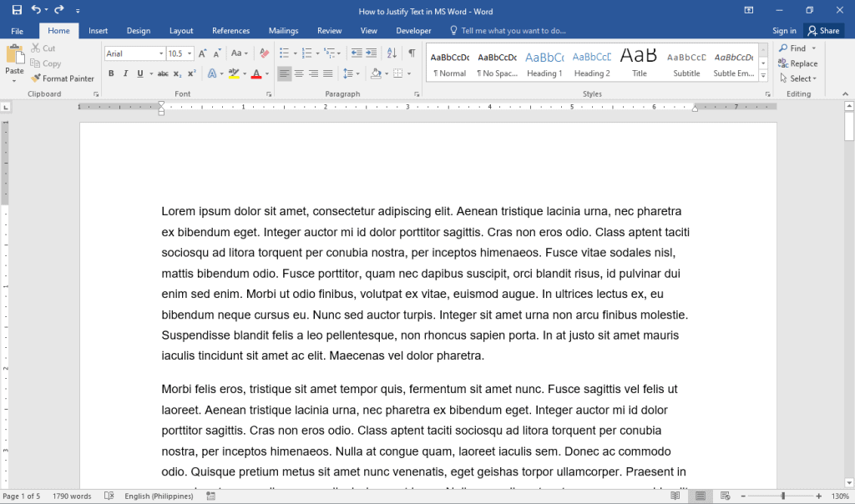Click the Replace command in Editing group
Image resolution: width=855 pixels, height=504 pixels.
point(798,63)
